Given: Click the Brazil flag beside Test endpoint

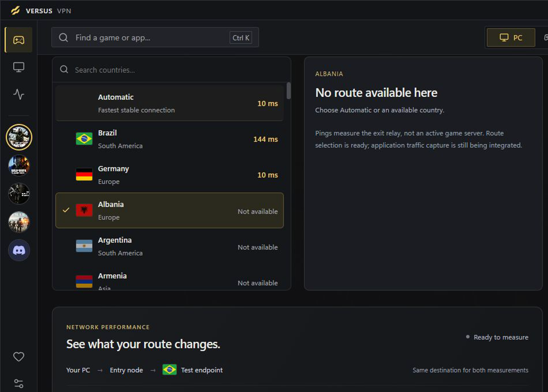Looking at the screenshot, I should (x=169, y=370).
